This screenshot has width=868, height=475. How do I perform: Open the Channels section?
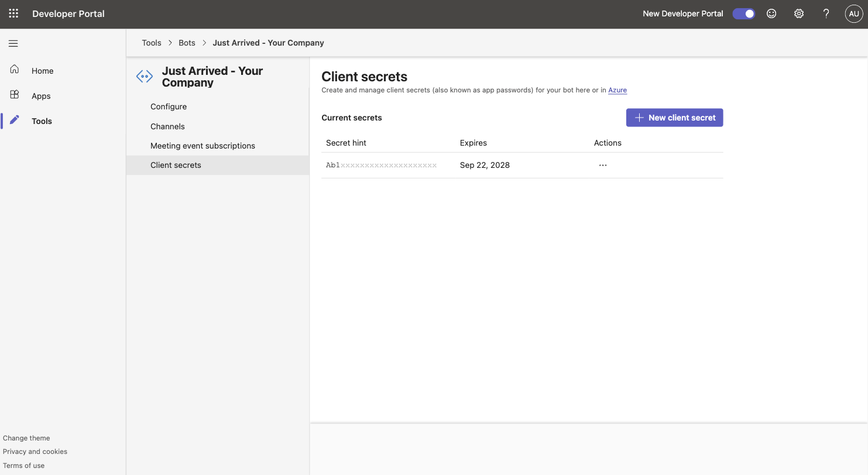coord(218,126)
